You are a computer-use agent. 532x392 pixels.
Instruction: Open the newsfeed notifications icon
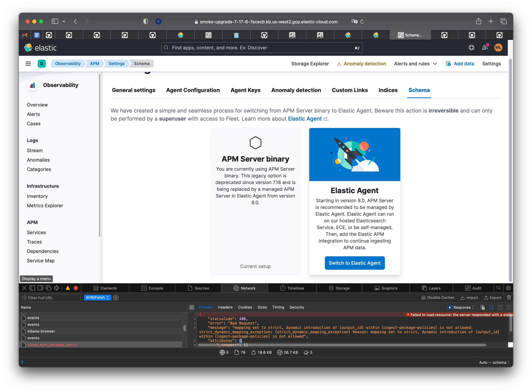pyautogui.click(x=485, y=48)
